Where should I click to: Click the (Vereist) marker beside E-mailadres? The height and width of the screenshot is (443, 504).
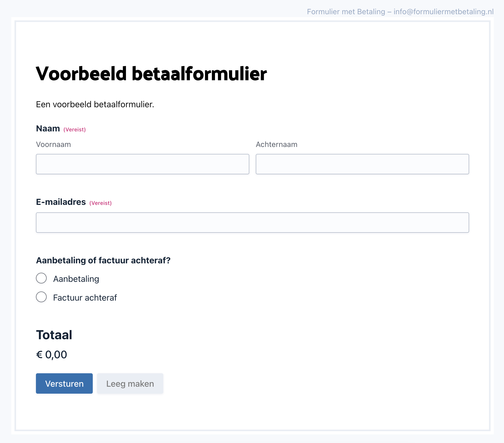(101, 203)
